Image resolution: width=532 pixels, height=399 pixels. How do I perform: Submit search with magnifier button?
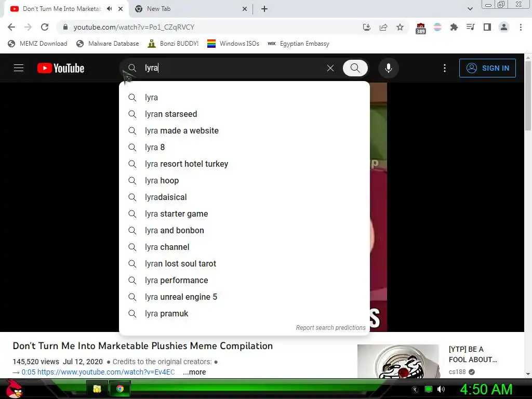(355, 68)
